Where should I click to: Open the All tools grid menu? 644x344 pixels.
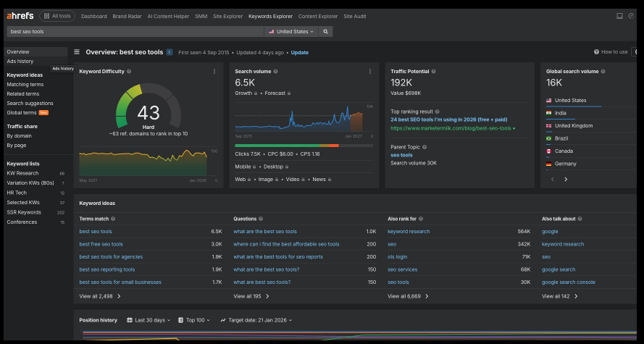point(57,16)
